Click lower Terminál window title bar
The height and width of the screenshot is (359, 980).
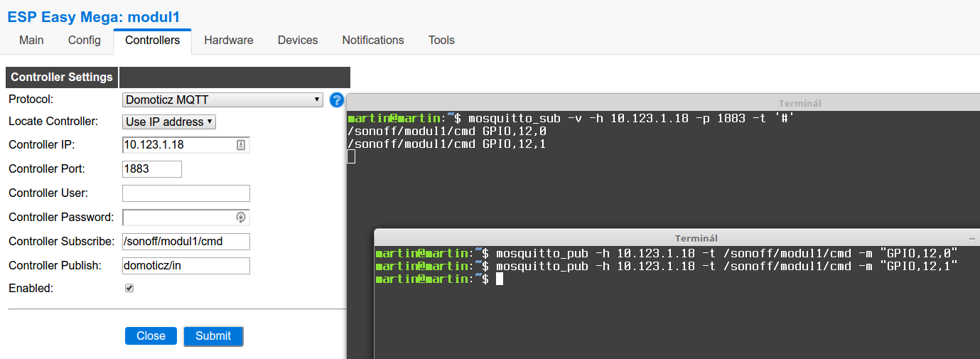(x=677, y=238)
